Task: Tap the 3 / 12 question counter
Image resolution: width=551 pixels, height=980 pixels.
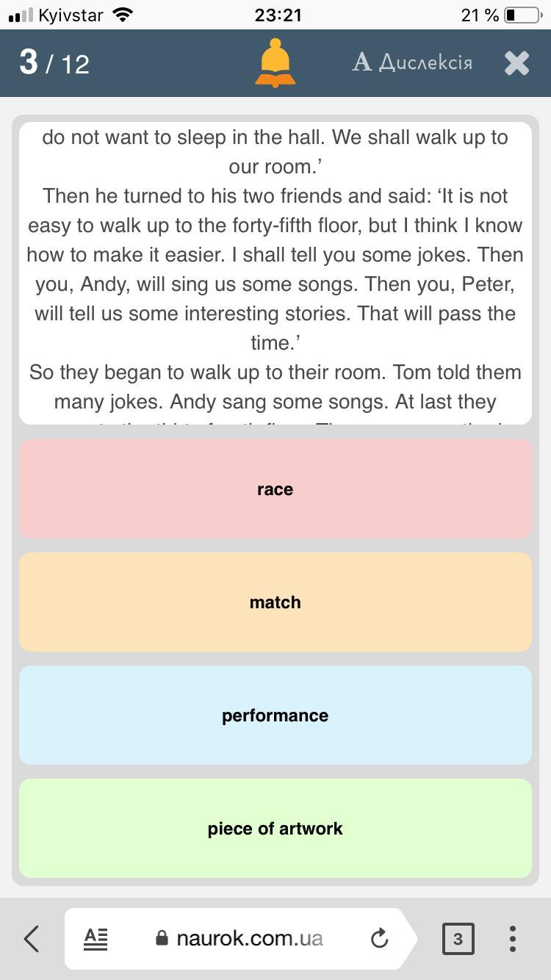Action: (54, 63)
